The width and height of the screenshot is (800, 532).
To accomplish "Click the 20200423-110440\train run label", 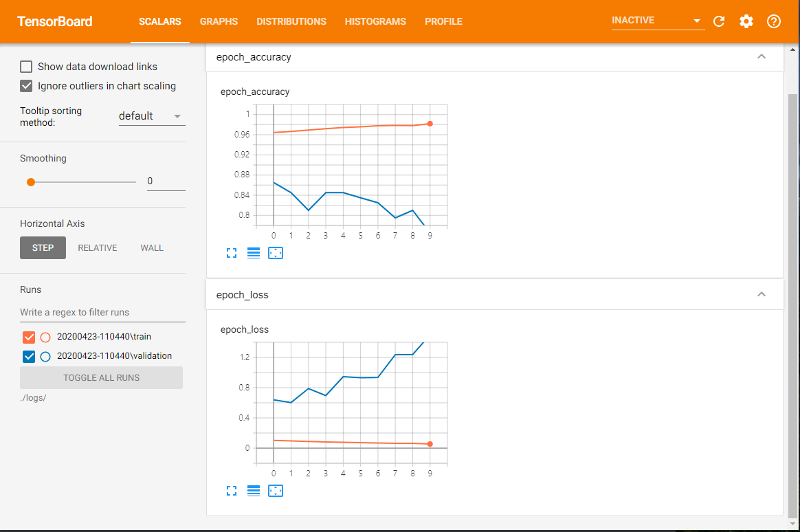I will (x=104, y=337).
